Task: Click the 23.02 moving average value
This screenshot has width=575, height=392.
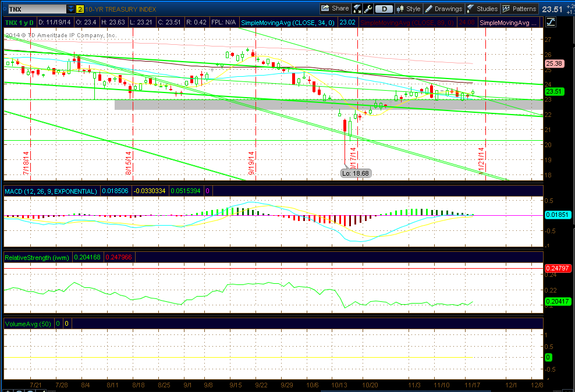Action: pos(347,23)
